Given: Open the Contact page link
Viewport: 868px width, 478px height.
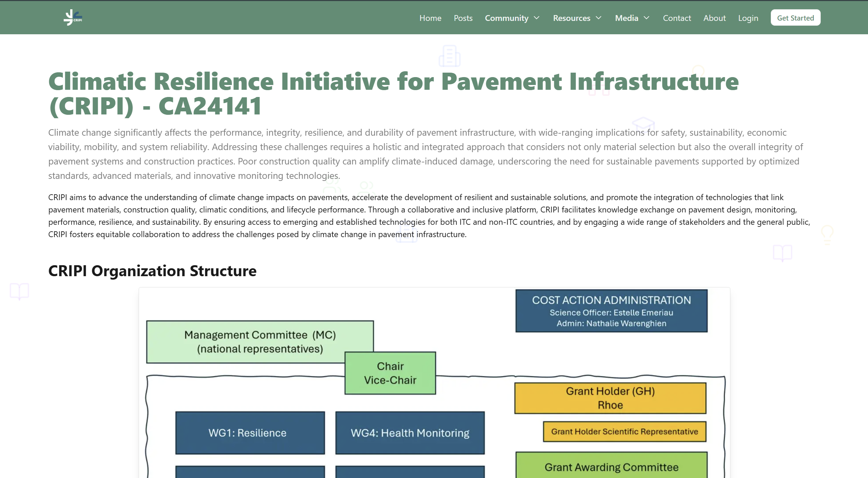Looking at the screenshot, I should click(677, 18).
